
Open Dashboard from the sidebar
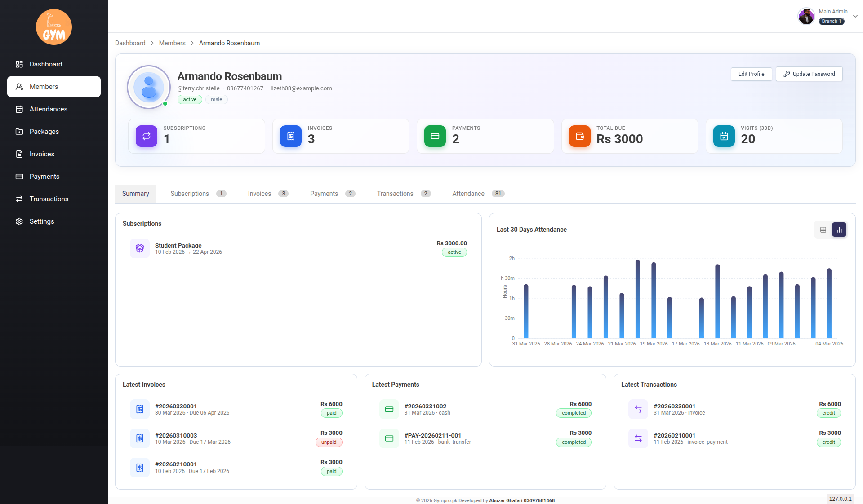(x=45, y=64)
